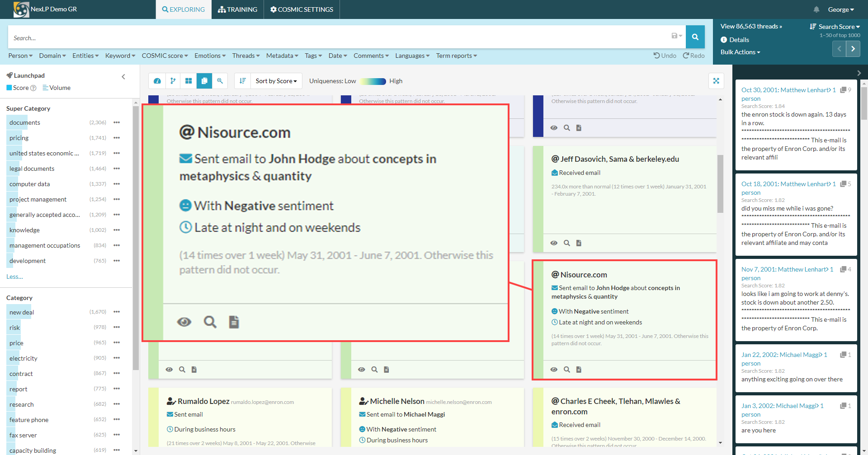This screenshot has width=868, height=455.
Task: Open the Sort by Score dropdown
Action: point(276,81)
